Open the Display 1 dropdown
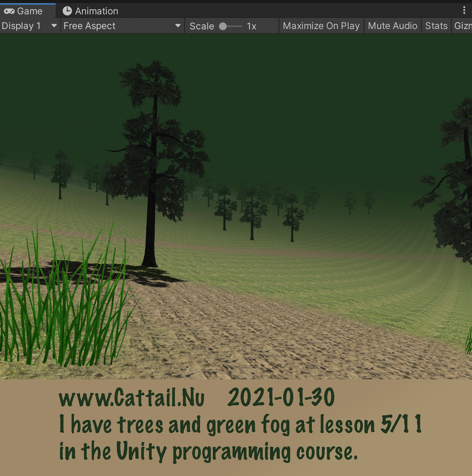 (30, 26)
